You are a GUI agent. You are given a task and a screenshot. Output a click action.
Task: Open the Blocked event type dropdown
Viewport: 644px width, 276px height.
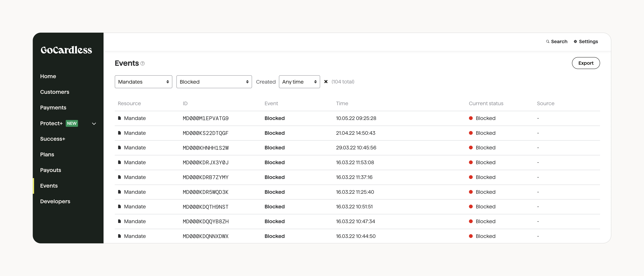[x=214, y=82]
